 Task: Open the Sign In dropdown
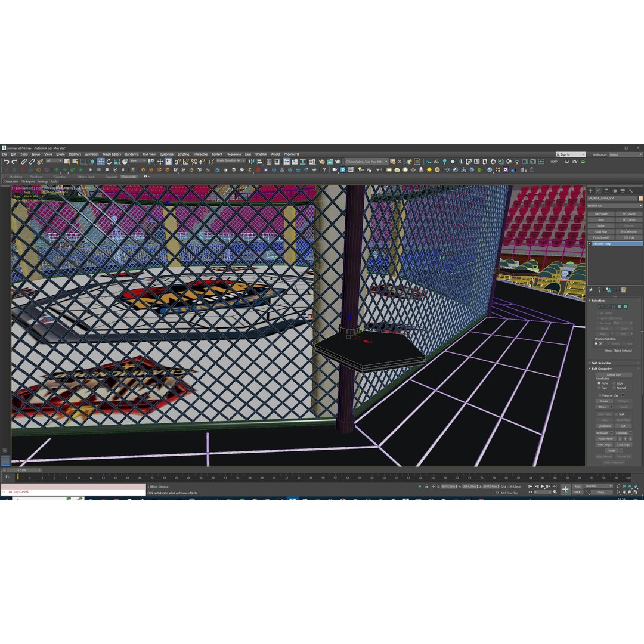[x=571, y=155]
